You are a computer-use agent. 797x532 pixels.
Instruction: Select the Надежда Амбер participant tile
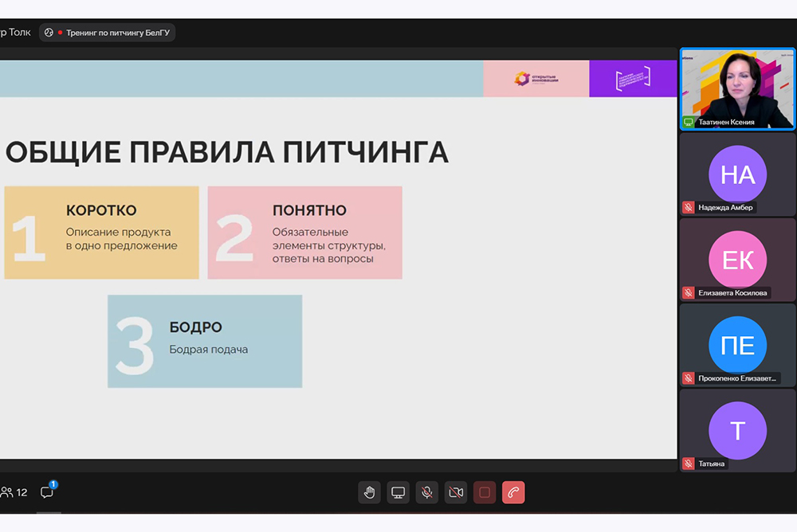(737, 174)
